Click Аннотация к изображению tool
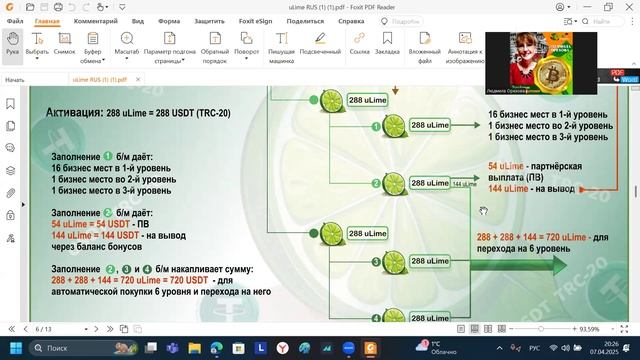The image size is (640, 360). tap(465, 47)
